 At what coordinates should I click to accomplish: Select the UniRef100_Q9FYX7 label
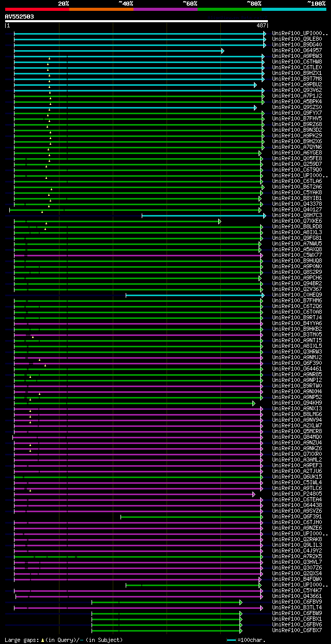297,113
